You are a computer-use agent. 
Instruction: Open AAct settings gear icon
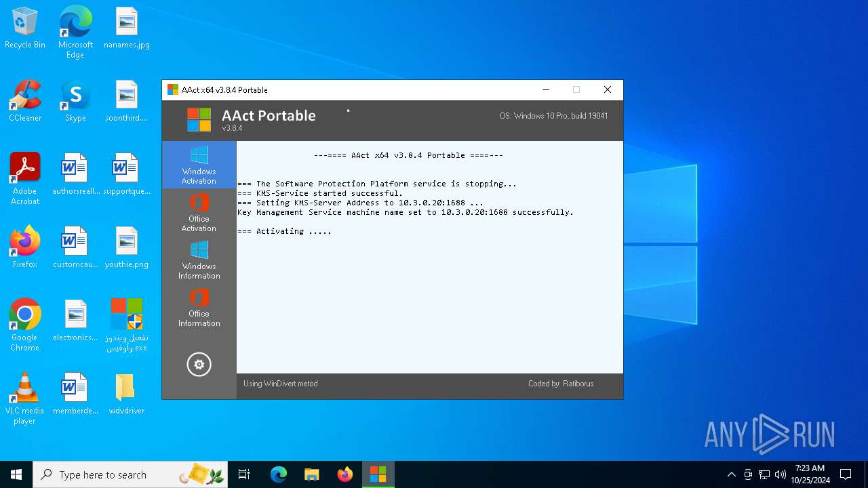199,365
